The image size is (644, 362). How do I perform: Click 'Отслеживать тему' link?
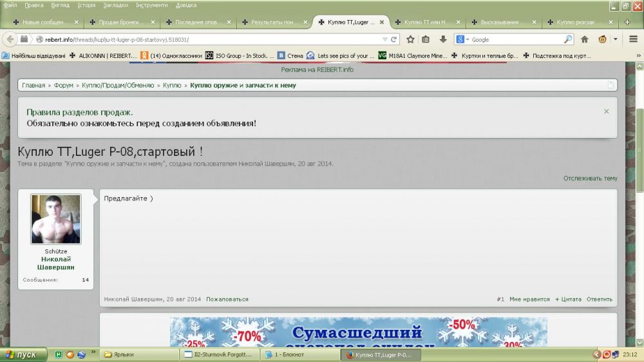coord(590,178)
